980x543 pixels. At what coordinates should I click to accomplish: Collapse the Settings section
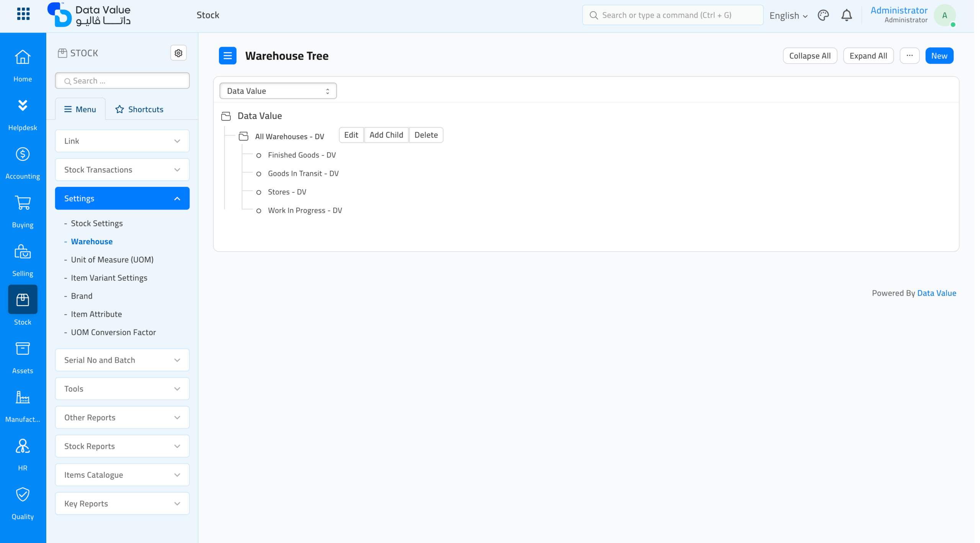tap(122, 198)
